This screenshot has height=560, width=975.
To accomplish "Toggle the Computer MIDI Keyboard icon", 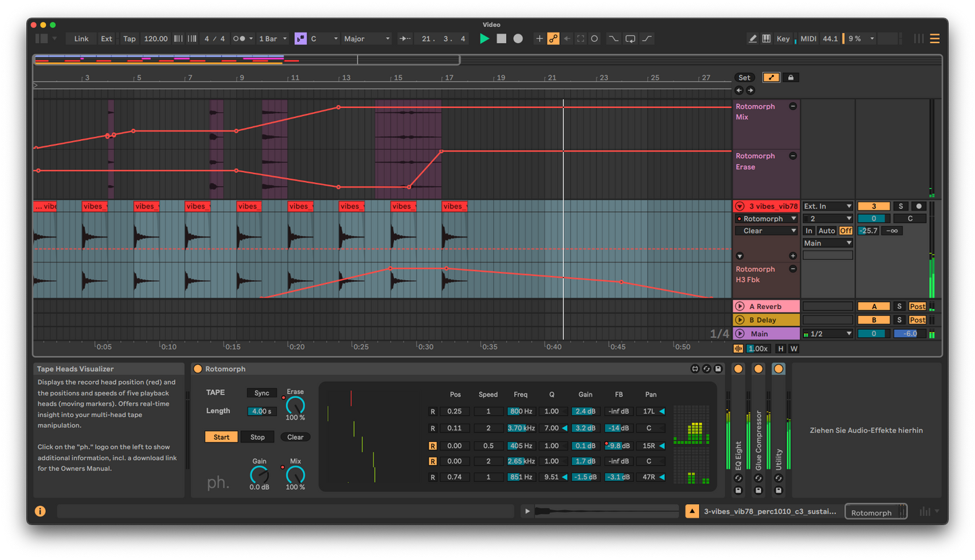I will (767, 39).
